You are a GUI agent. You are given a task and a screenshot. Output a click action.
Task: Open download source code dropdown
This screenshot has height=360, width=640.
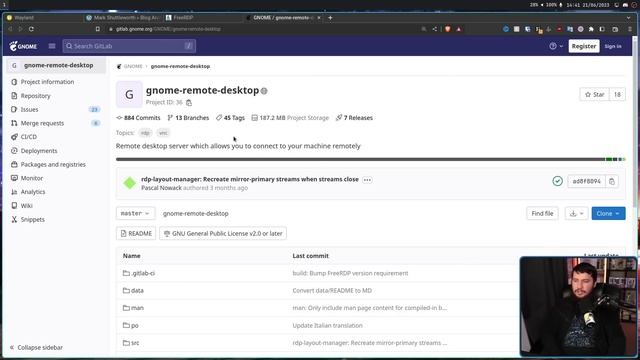pyautogui.click(x=576, y=213)
